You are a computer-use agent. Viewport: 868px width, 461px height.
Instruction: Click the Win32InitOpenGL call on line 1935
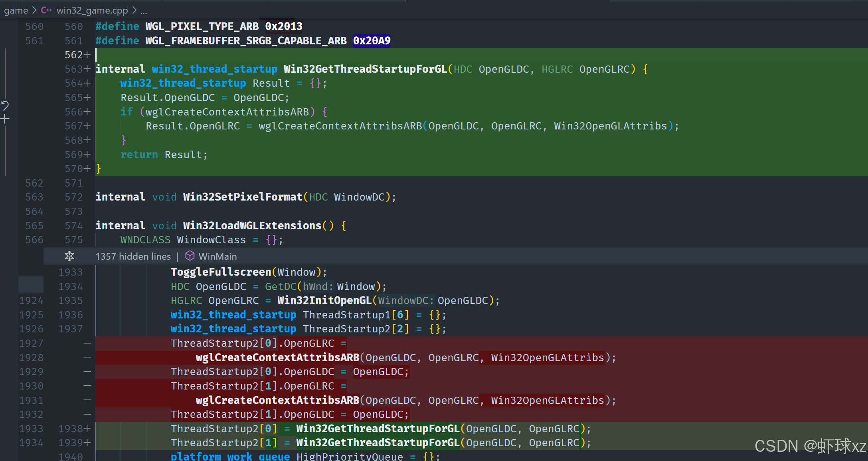[x=324, y=300]
